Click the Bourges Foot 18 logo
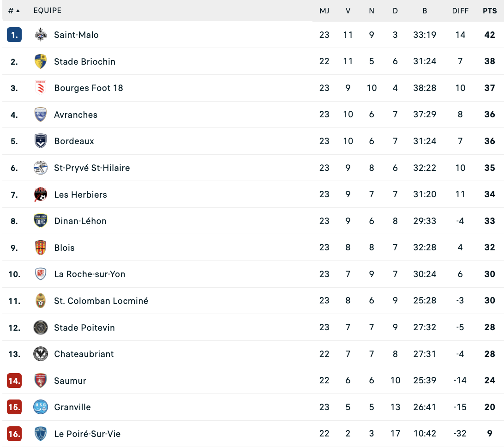The image size is (504, 448). coord(41,88)
